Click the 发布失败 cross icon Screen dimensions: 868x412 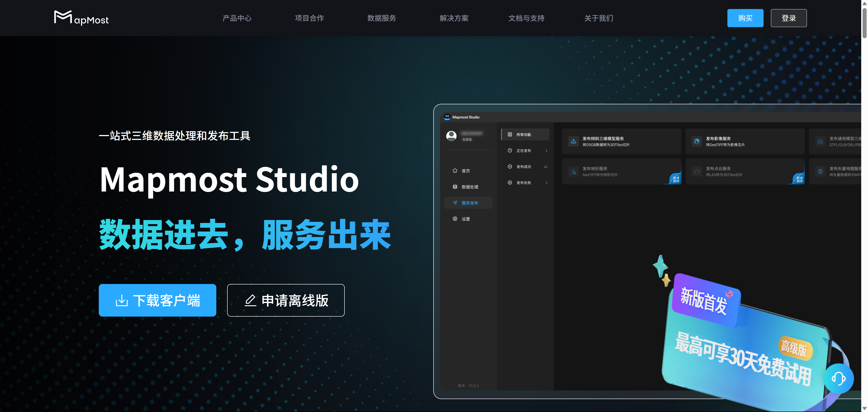click(510, 182)
